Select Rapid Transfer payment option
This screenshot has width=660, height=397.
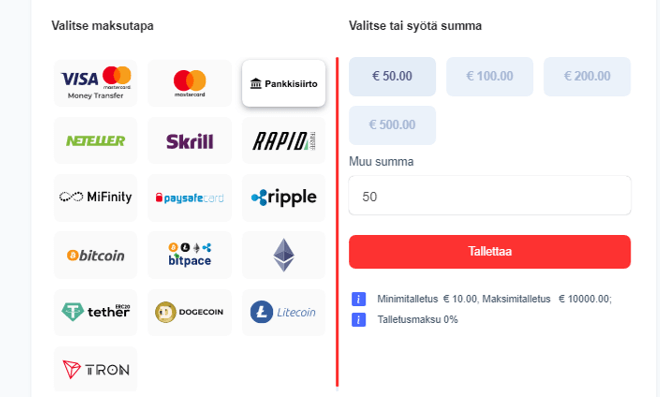click(284, 141)
